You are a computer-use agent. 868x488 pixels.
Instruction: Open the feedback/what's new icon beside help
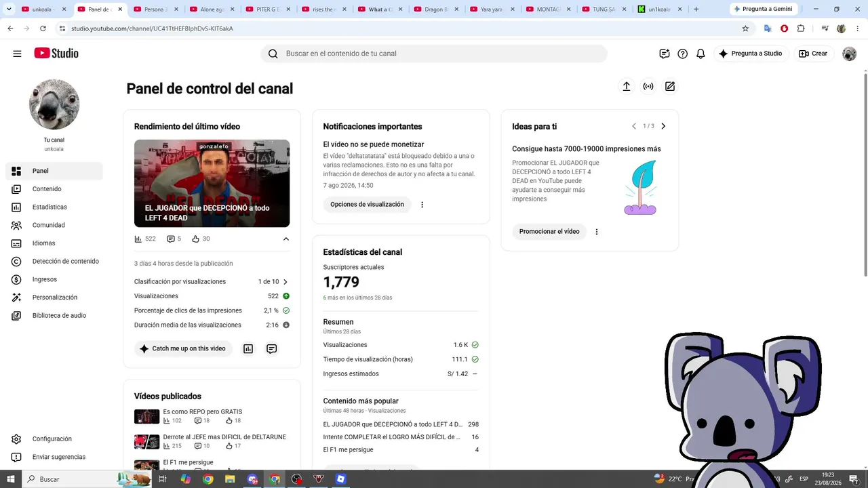(x=664, y=54)
